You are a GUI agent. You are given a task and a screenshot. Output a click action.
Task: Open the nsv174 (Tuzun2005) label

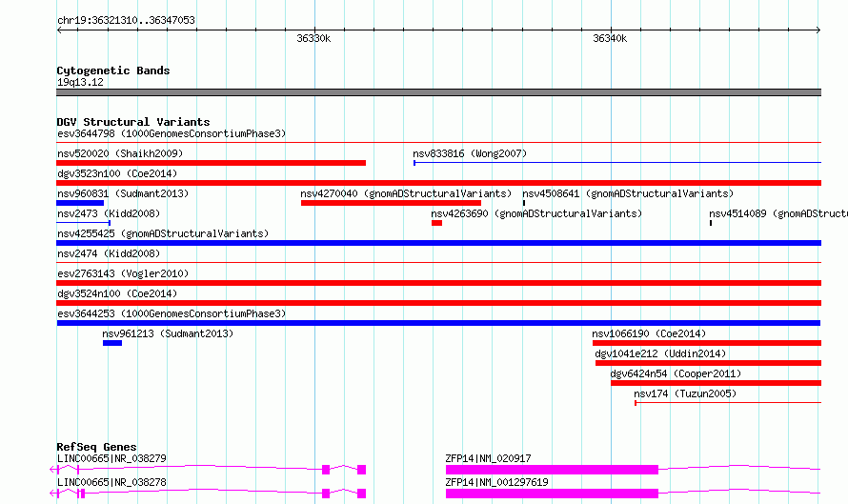(685, 393)
